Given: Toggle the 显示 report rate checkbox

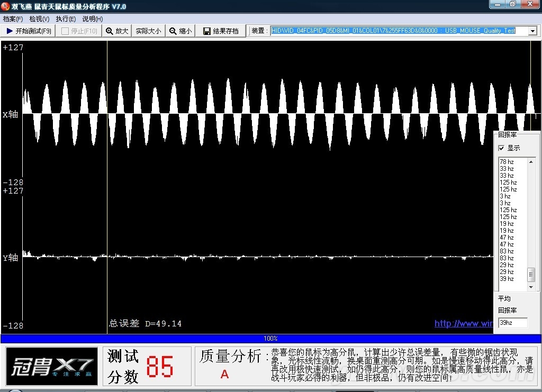Looking at the screenshot, I should [501, 148].
